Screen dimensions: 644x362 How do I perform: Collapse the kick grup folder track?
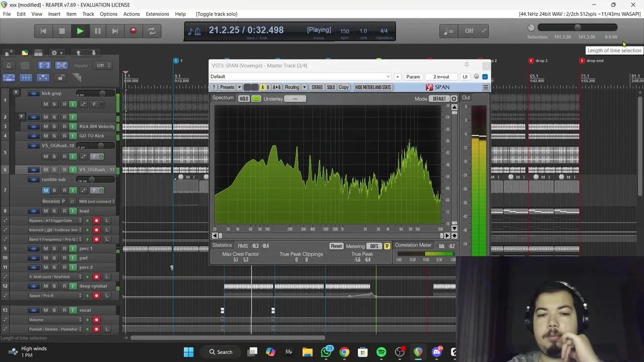point(16,93)
